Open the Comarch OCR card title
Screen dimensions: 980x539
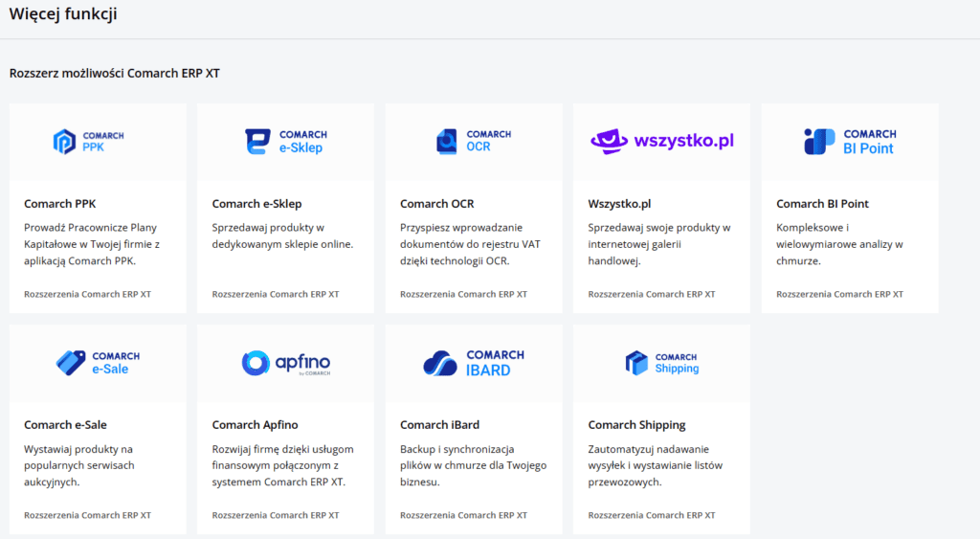(x=436, y=204)
